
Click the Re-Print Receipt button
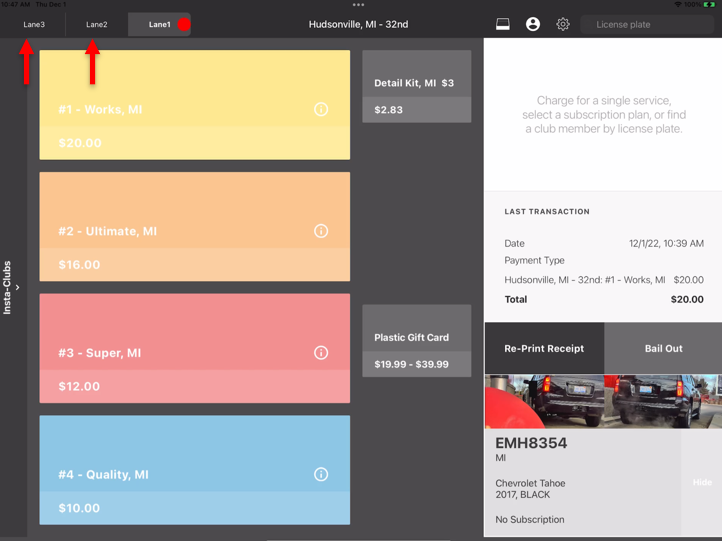[x=544, y=349]
